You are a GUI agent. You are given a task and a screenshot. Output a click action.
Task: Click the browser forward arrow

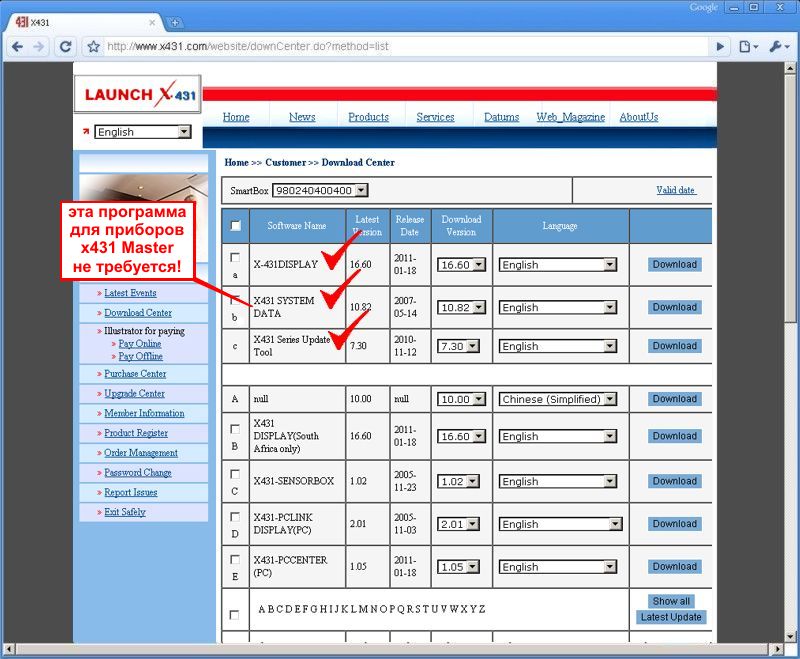point(39,47)
